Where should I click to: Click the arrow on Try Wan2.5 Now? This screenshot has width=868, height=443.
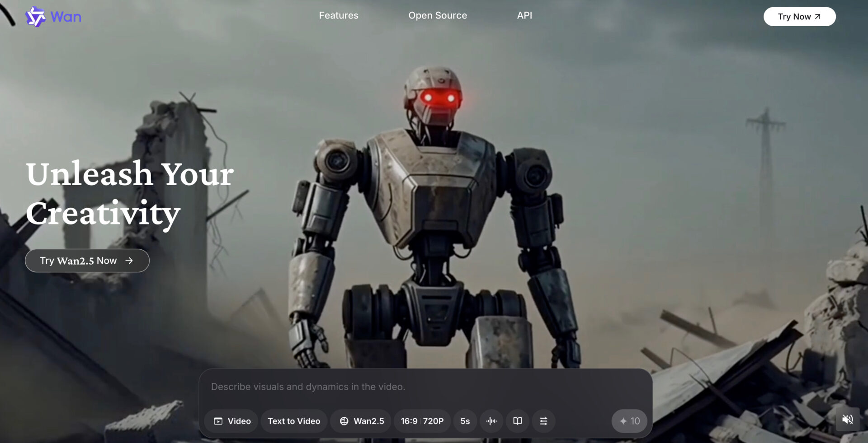click(129, 261)
